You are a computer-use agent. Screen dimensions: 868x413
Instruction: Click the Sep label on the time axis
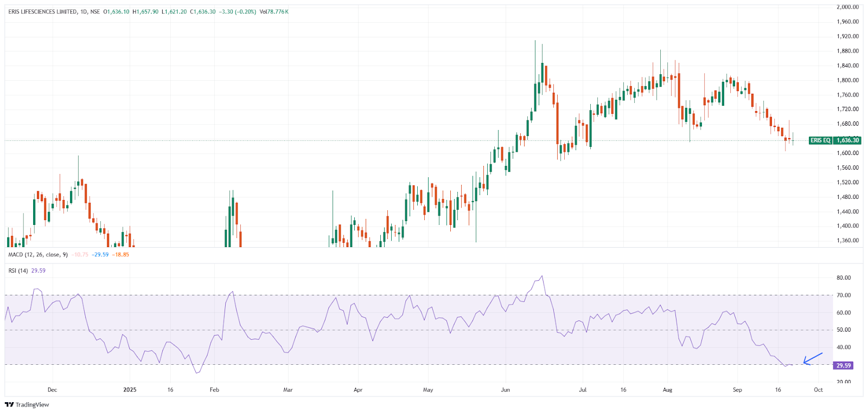pos(737,390)
